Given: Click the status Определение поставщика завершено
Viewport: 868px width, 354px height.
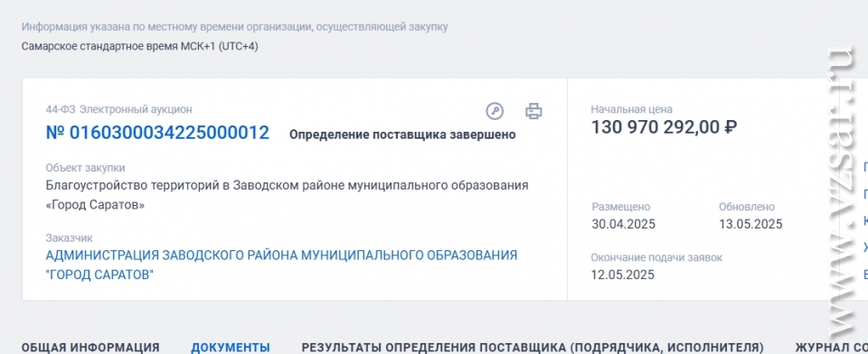Looking at the screenshot, I should pos(402,135).
